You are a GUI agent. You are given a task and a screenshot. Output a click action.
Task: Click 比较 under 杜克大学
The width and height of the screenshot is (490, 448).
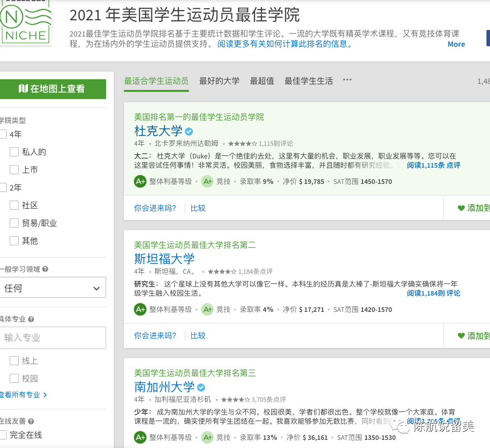198,208
